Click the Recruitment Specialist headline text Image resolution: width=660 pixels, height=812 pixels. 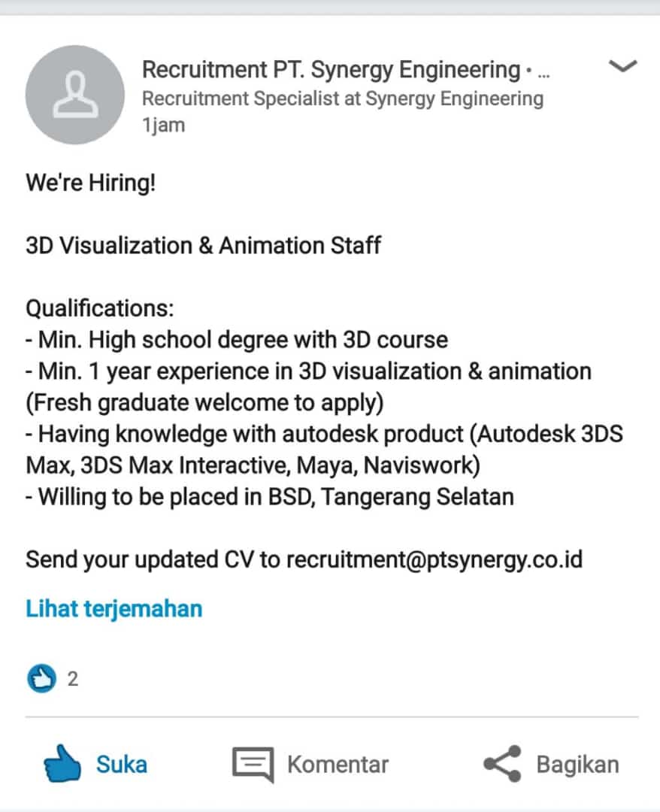coord(342,98)
